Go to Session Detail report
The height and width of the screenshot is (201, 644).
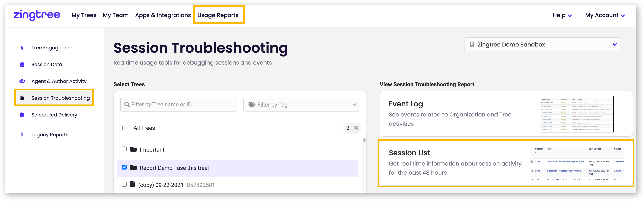[48, 64]
